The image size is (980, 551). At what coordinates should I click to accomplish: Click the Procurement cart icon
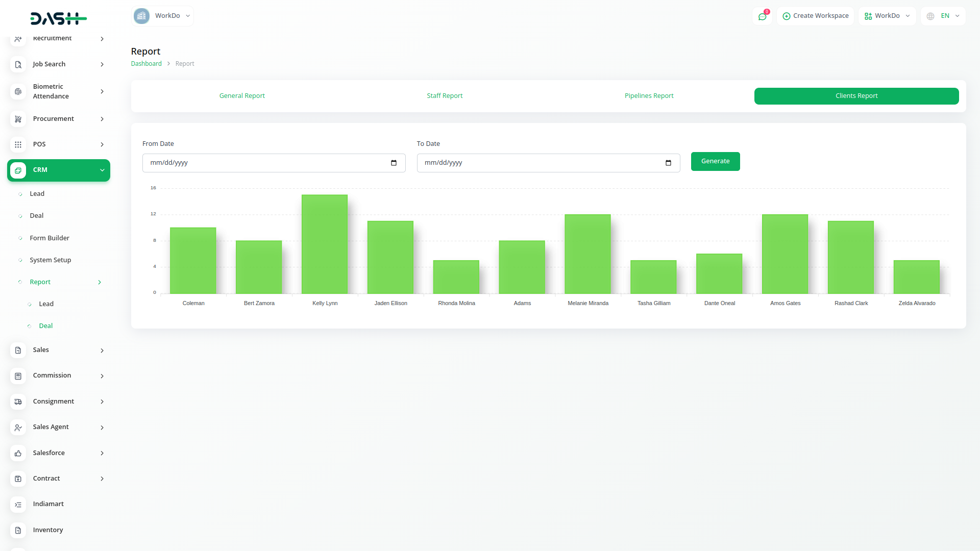point(18,119)
